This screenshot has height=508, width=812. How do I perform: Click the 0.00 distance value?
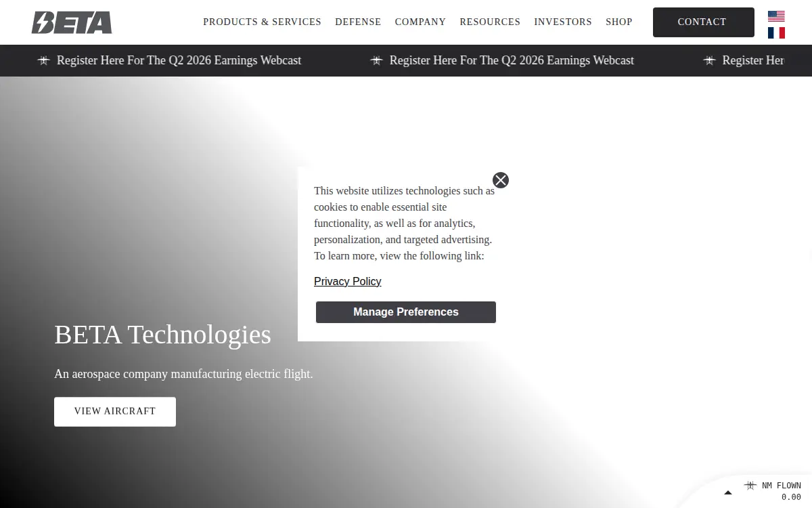(791, 497)
